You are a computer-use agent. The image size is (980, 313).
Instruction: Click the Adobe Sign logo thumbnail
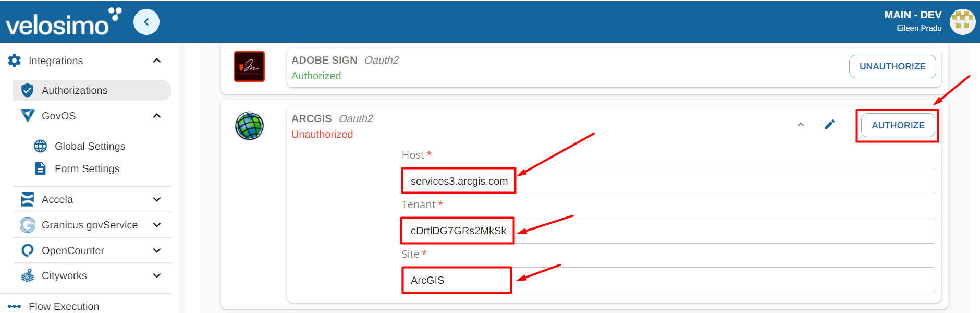[x=249, y=66]
